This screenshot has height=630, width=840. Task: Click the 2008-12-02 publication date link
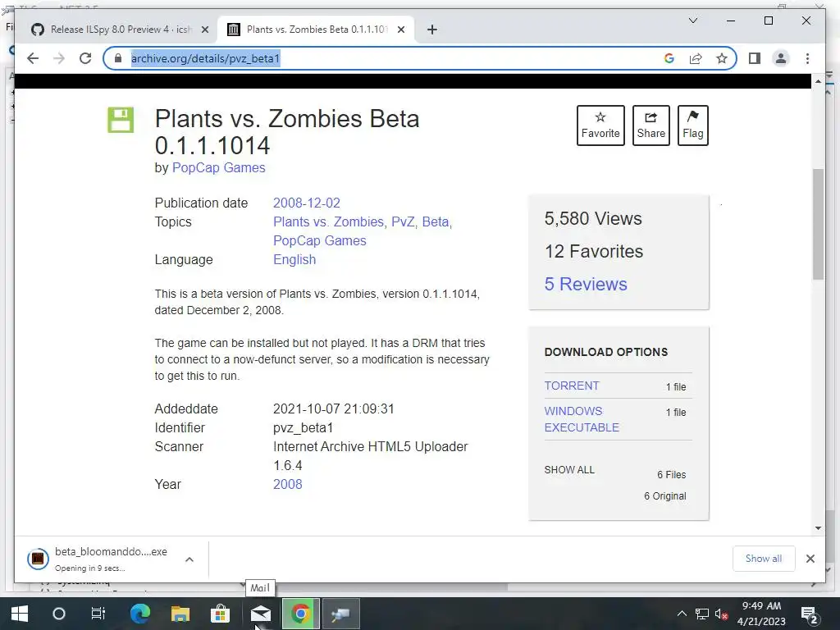coord(307,203)
